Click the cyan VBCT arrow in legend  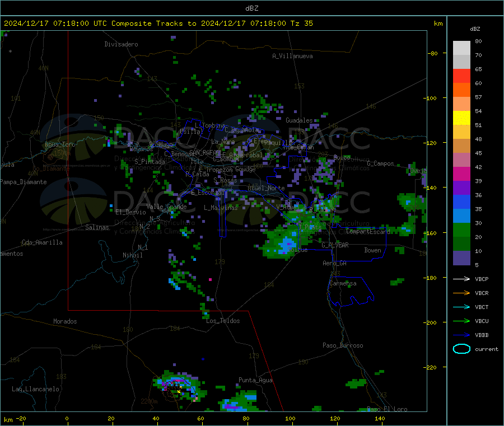[x=461, y=307]
